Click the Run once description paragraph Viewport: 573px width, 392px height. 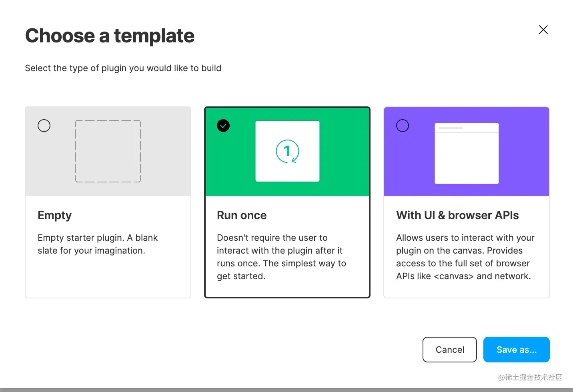(x=281, y=257)
